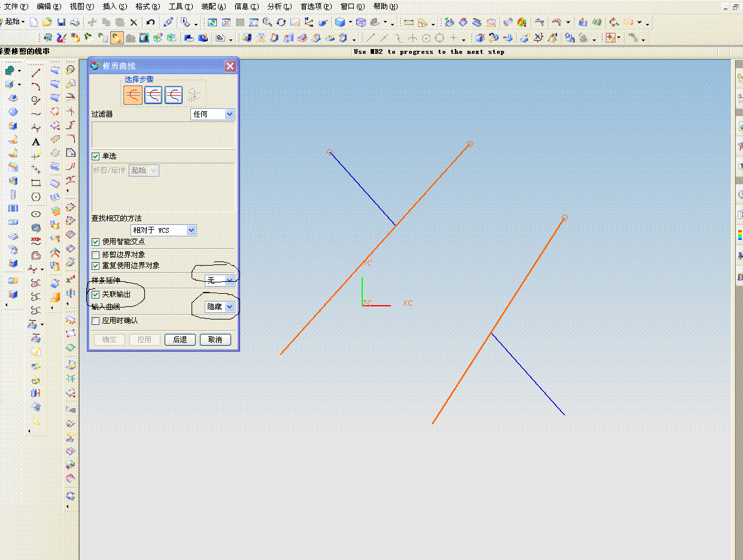Click the right orange line in viewport
The height and width of the screenshot is (560, 743).
coord(498,321)
